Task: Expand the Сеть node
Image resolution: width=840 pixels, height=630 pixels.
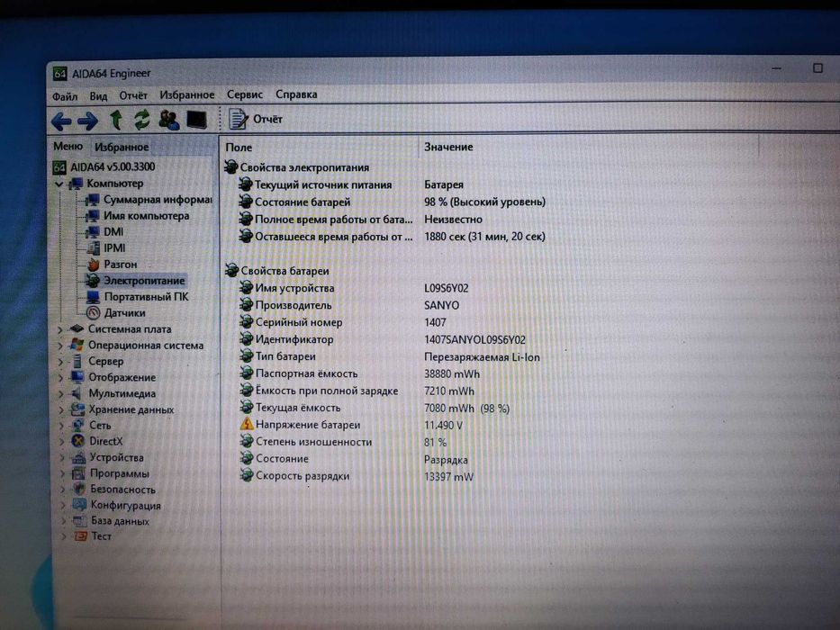Action: 61,426
